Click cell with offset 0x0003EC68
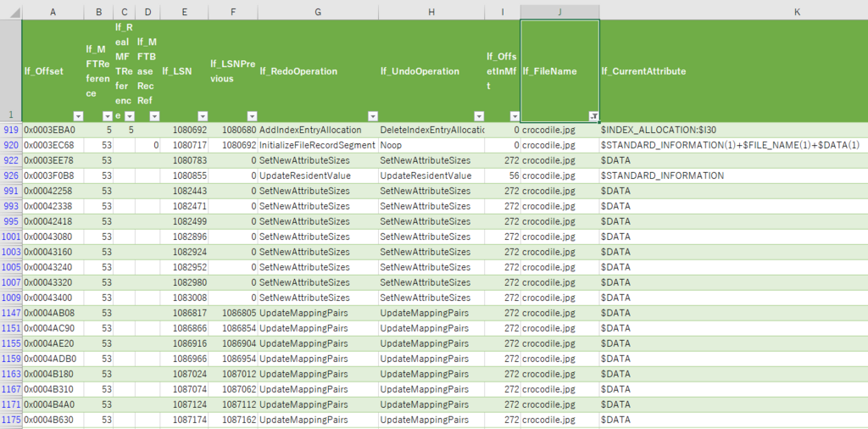This screenshot has height=429, width=868. click(53, 145)
